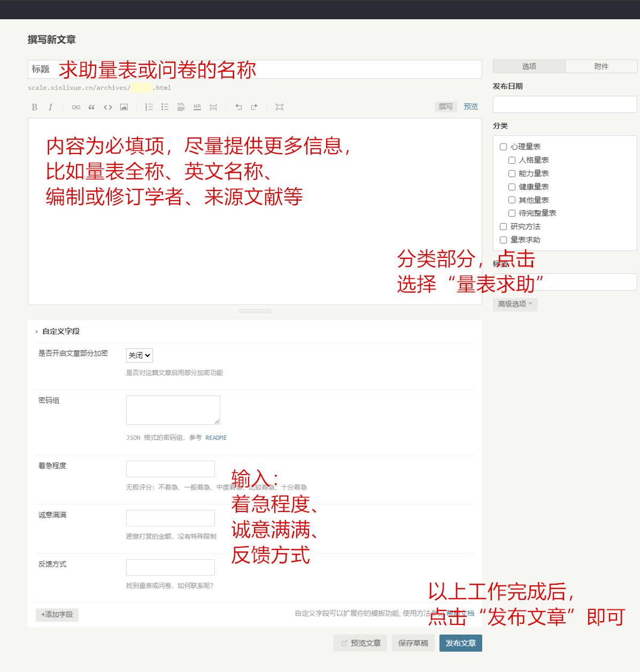Insert code block using the code icon
The width and height of the screenshot is (640, 672).
(x=107, y=107)
